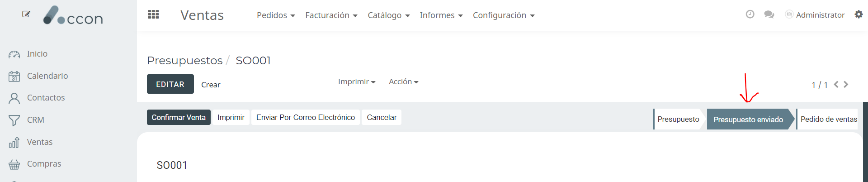Open the activities clock icon

coord(750,14)
